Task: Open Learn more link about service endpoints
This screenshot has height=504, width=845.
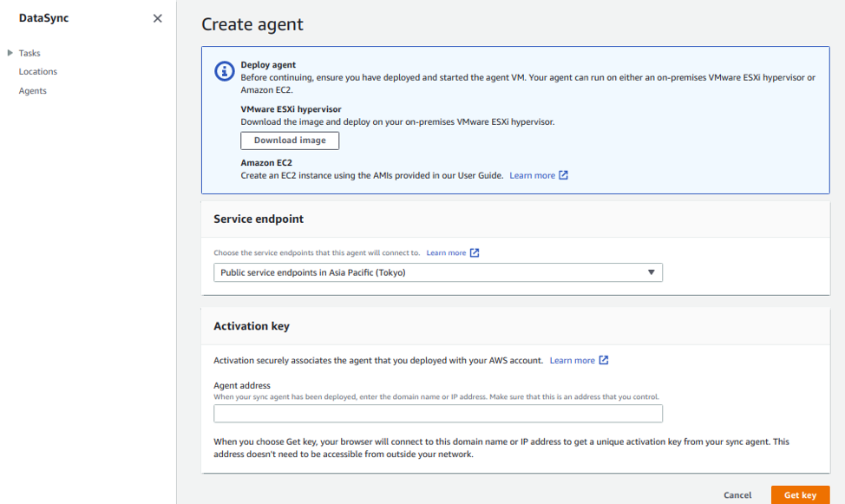Action: point(446,252)
